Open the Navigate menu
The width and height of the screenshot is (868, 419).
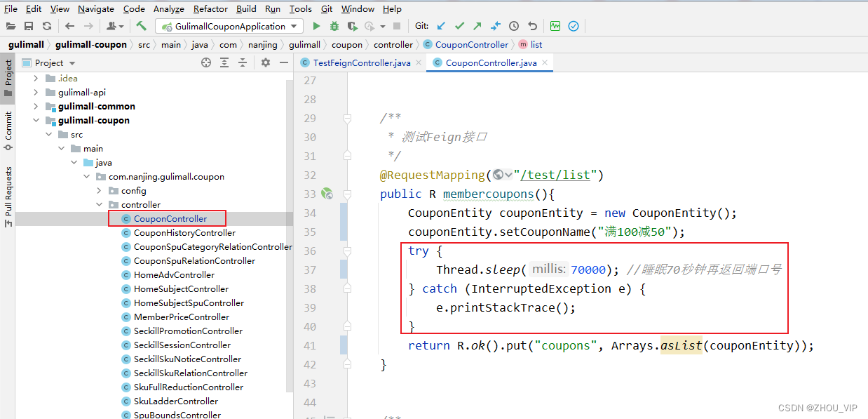click(96, 8)
